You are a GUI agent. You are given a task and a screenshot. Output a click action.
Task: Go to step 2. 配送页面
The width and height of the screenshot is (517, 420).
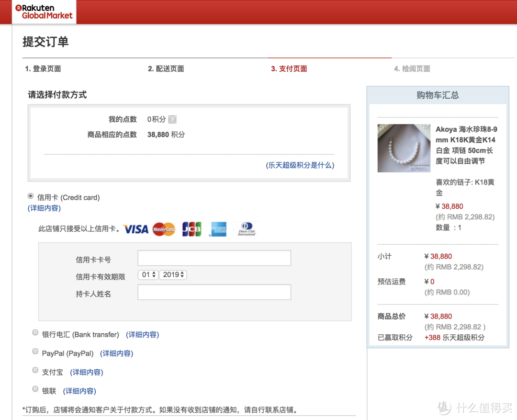coord(166,68)
